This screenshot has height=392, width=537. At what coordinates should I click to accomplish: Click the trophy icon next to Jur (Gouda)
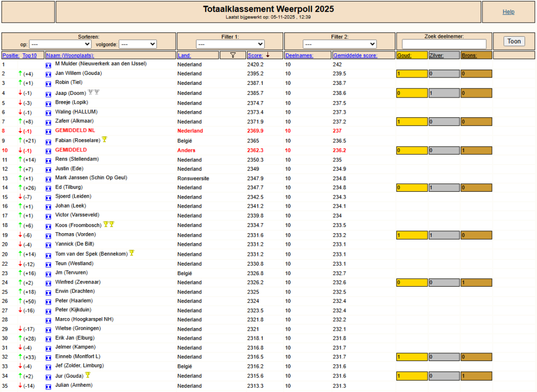(x=88, y=375)
